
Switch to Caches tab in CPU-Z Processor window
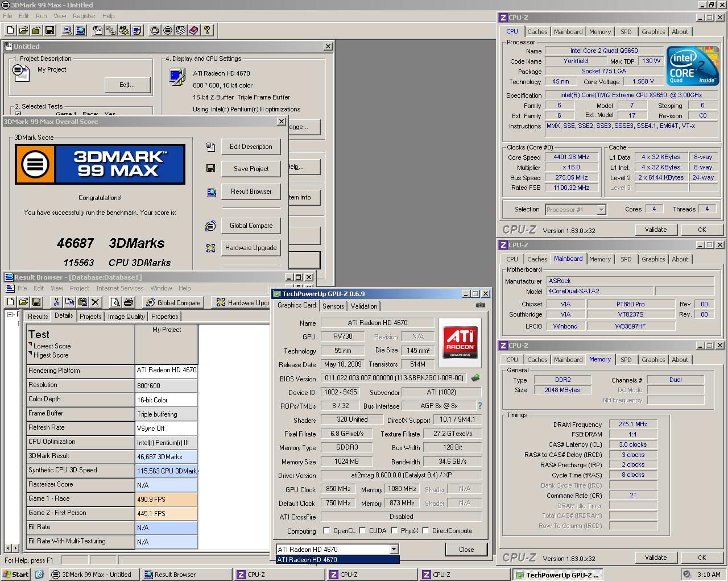tap(537, 32)
